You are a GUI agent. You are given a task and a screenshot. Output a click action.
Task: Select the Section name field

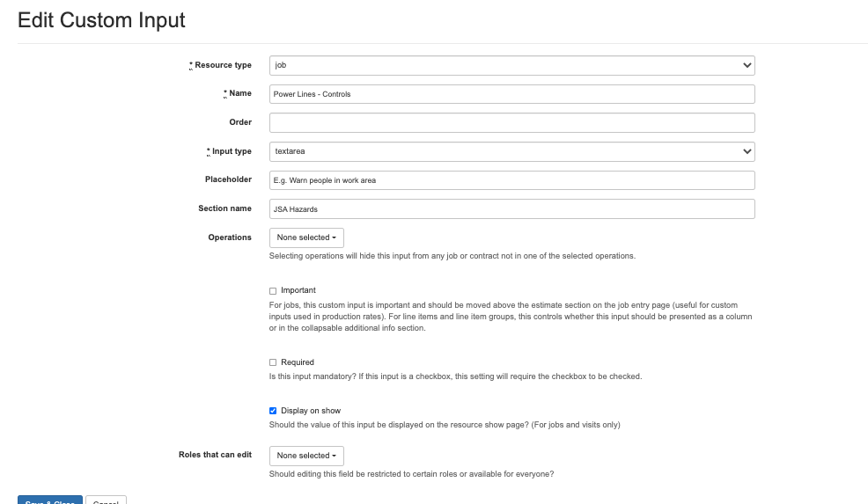coord(511,208)
